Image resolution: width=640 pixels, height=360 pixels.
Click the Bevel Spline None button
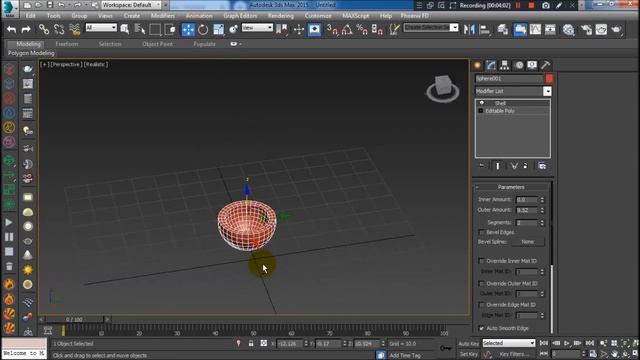527,242
